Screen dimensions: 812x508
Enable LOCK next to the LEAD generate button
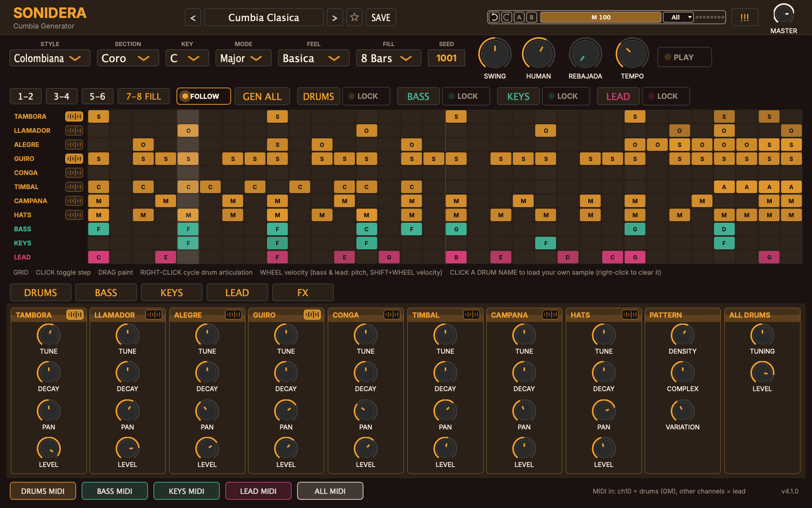tap(666, 96)
